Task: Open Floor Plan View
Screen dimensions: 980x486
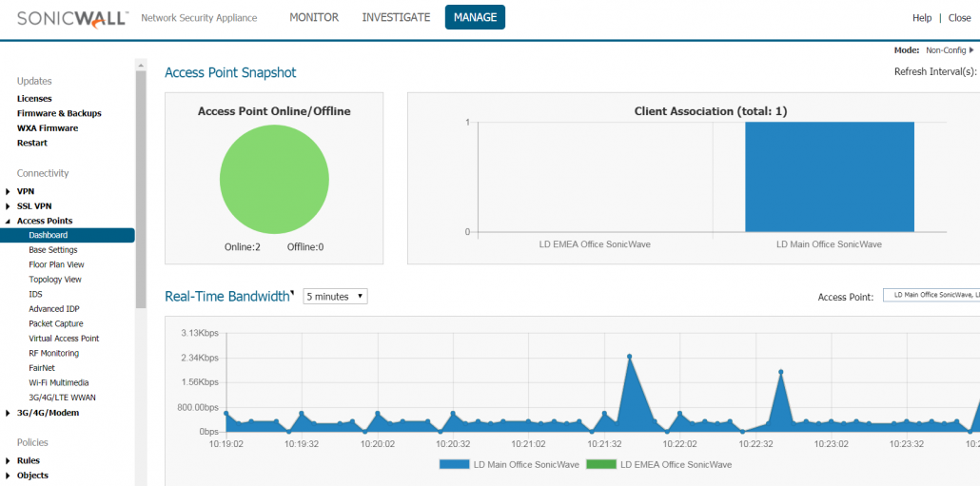Action: tap(56, 264)
